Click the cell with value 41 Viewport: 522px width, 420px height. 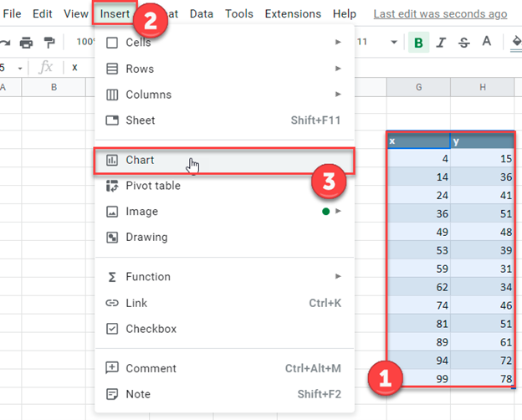(482, 195)
